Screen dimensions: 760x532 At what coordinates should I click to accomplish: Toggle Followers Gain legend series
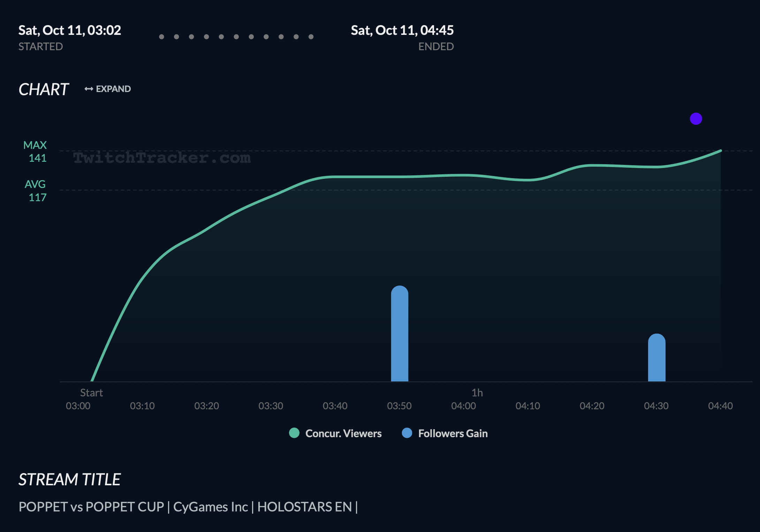point(453,433)
